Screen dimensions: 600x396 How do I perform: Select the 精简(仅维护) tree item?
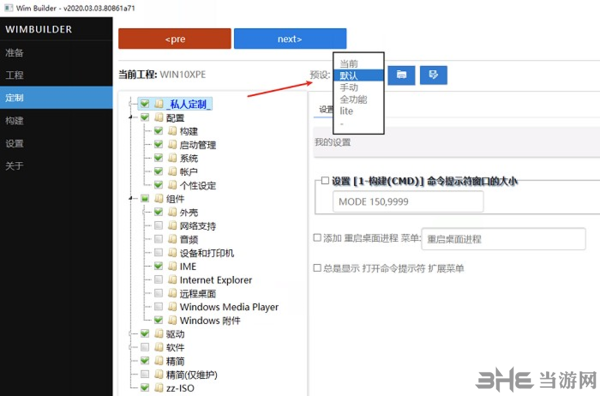192,374
